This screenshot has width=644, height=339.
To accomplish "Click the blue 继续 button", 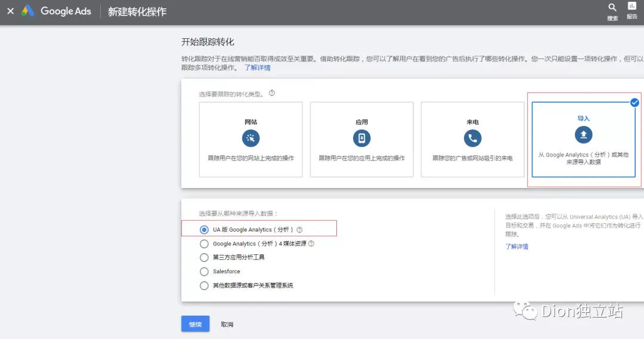I will (195, 324).
